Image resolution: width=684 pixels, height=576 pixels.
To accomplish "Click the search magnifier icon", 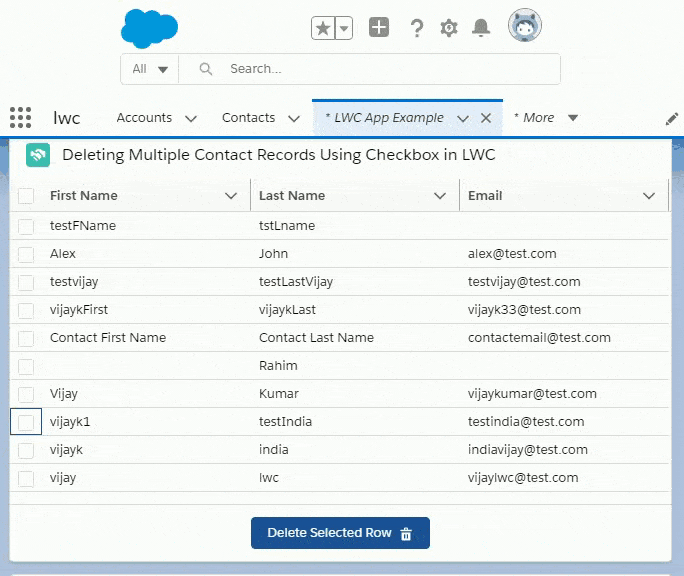I will pos(205,69).
